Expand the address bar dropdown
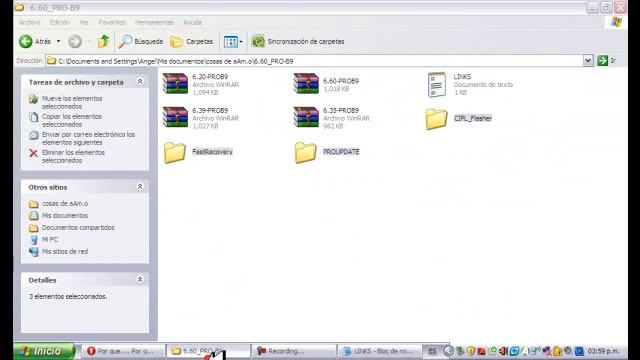 pyautogui.click(x=588, y=61)
